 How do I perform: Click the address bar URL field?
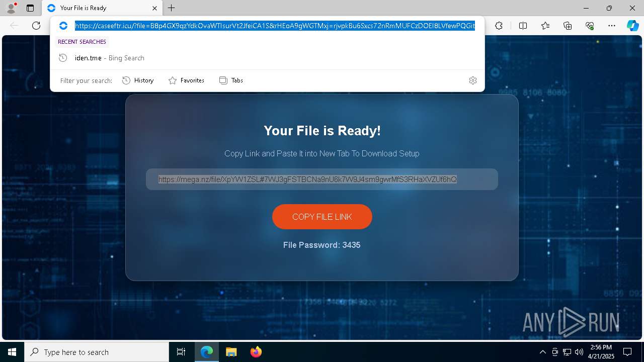(275, 26)
